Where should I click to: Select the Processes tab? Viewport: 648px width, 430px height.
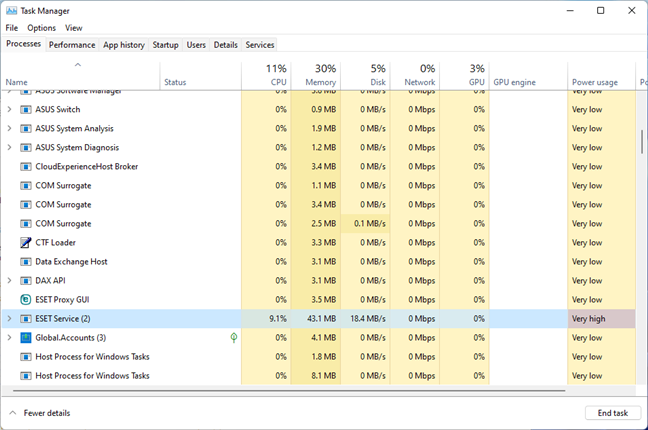tap(24, 44)
